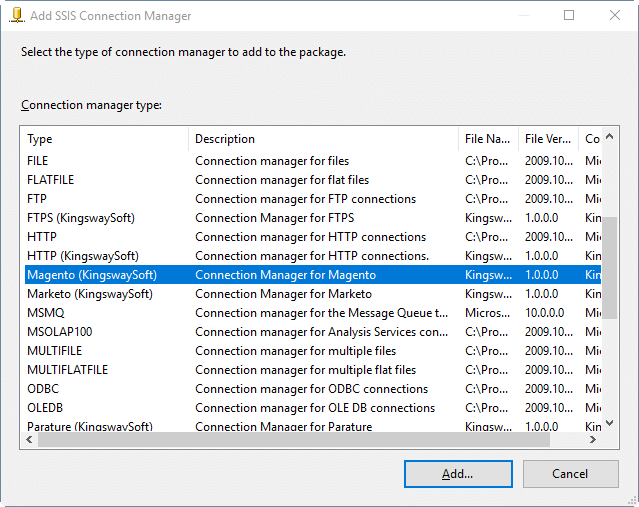Click the SSIS connection manager title icon
The width and height of the screenshot is (639, 507).
[17, 15]
